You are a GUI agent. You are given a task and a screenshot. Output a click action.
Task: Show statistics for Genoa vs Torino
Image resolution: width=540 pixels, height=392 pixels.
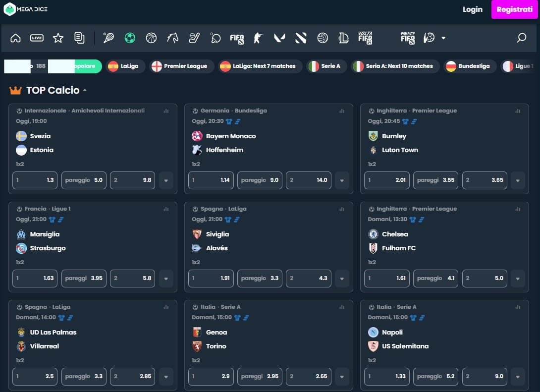coord(342,307)
